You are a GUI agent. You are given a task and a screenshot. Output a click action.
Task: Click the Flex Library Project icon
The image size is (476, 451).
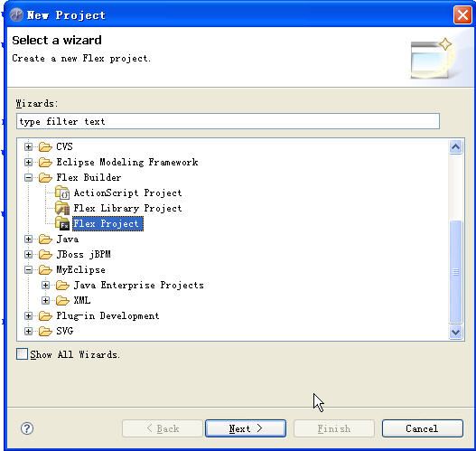pyautogui.click(x=62, y=209)
